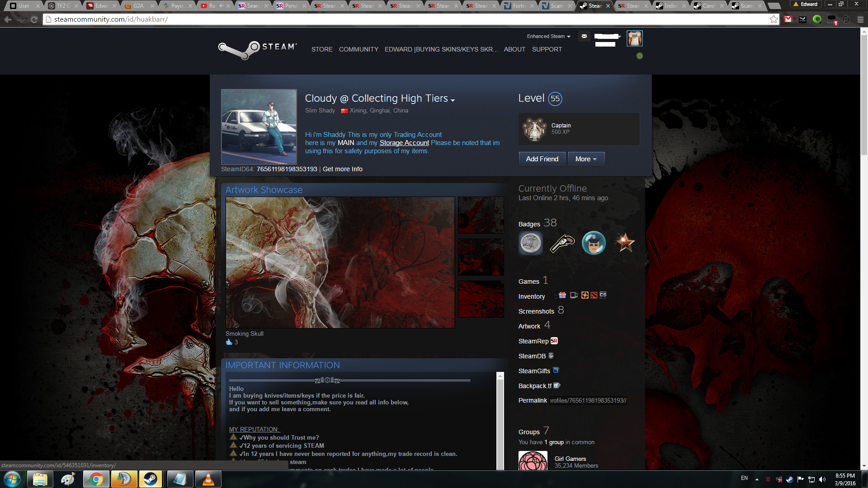Click the Gmail extension icon
Viewport: 868px width, 488px height.
coord(788,19)
